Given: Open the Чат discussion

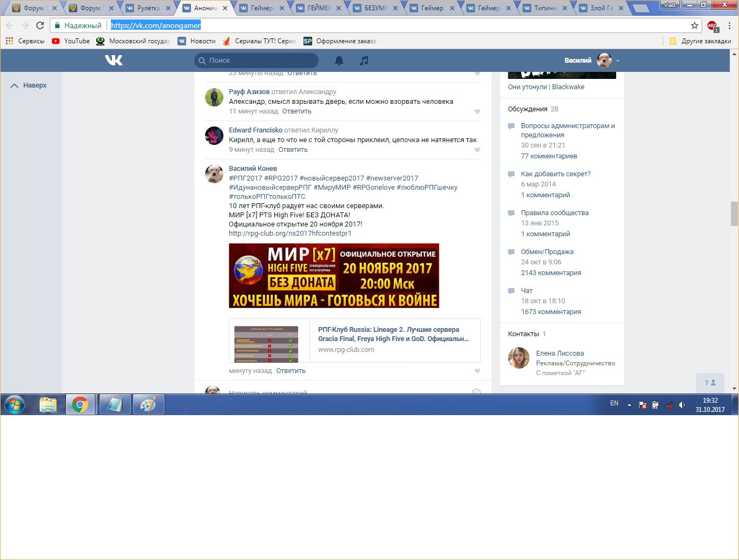Looking at the screenshot, I should pyautogui.click(x=526, y=291).
